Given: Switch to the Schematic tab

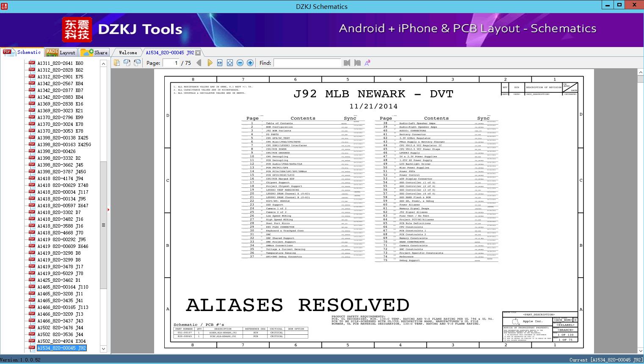Looking at the screenshot, I should [x=22, y=52].
